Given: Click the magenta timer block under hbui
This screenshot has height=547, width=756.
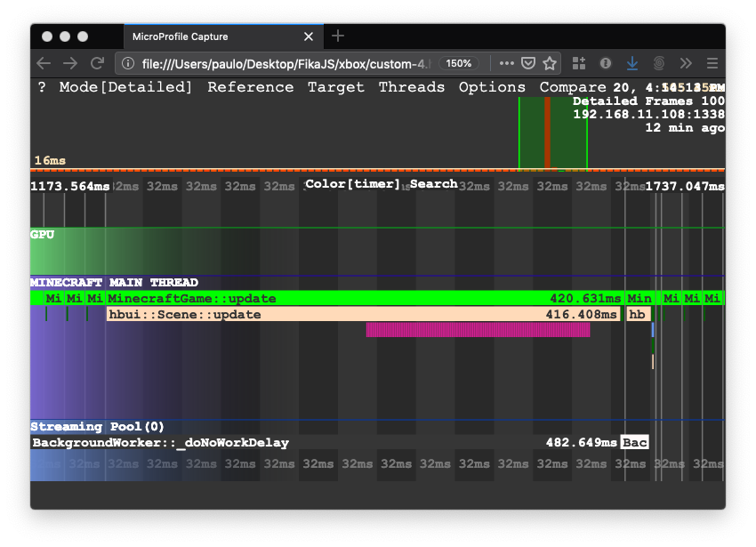Looking at the screenshot, I should [x=478, y=330].
